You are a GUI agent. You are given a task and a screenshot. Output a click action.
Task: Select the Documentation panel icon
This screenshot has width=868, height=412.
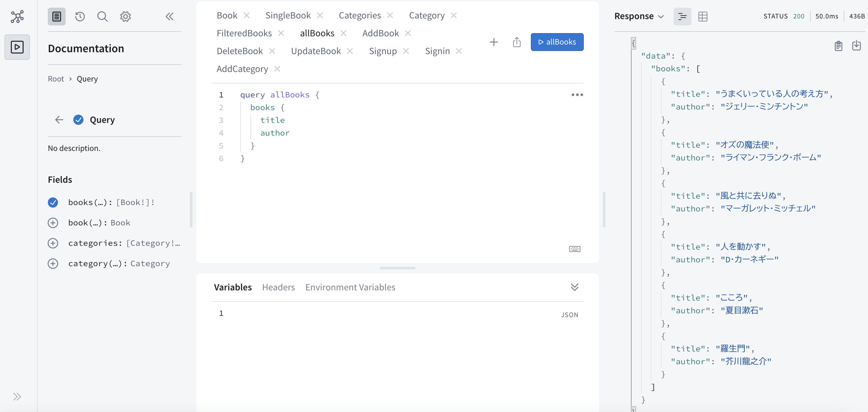(57, 16)
